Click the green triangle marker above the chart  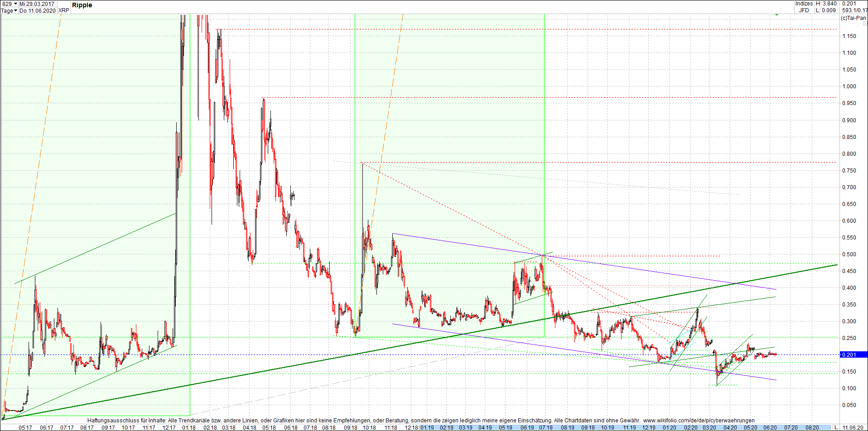777,15
